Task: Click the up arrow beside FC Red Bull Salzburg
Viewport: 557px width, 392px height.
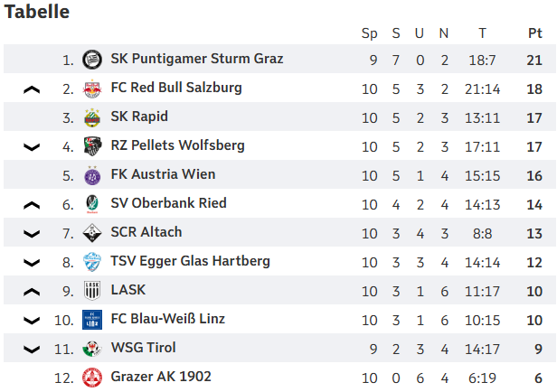Action: pos(32,89)
